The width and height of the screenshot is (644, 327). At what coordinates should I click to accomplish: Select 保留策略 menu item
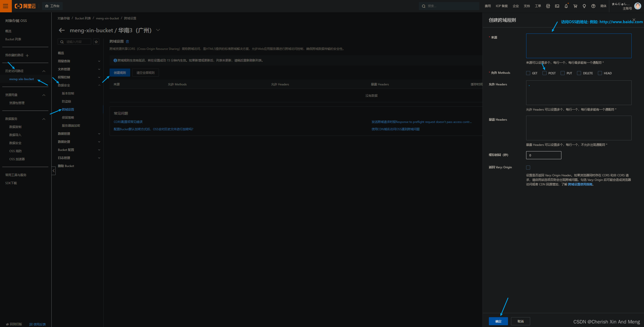click(68, 118)
